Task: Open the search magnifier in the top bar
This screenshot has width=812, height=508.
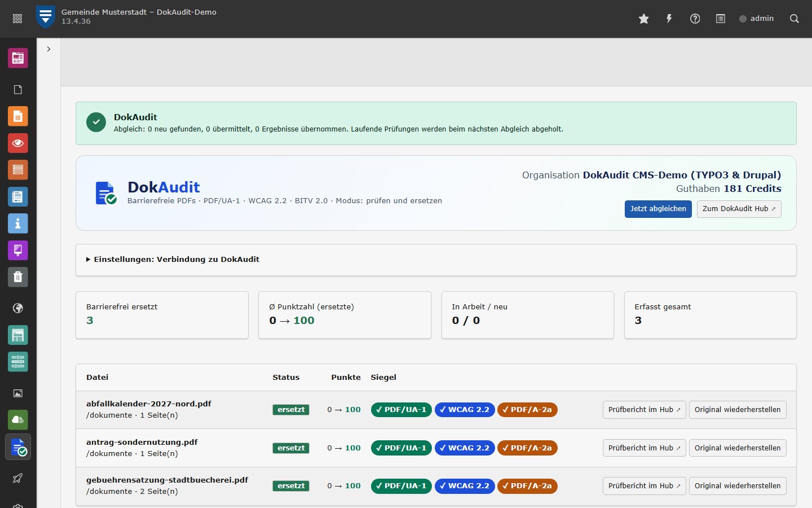Action: pos(795,19)
